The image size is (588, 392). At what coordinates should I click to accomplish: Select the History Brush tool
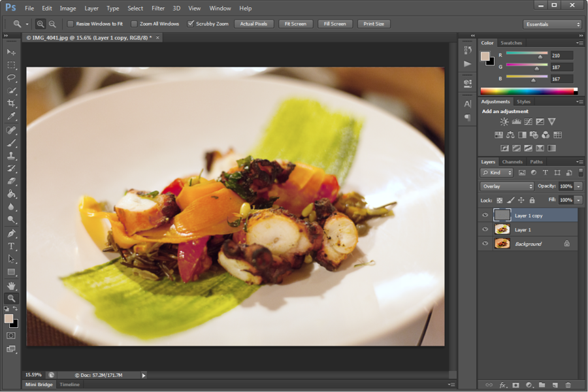11,169
